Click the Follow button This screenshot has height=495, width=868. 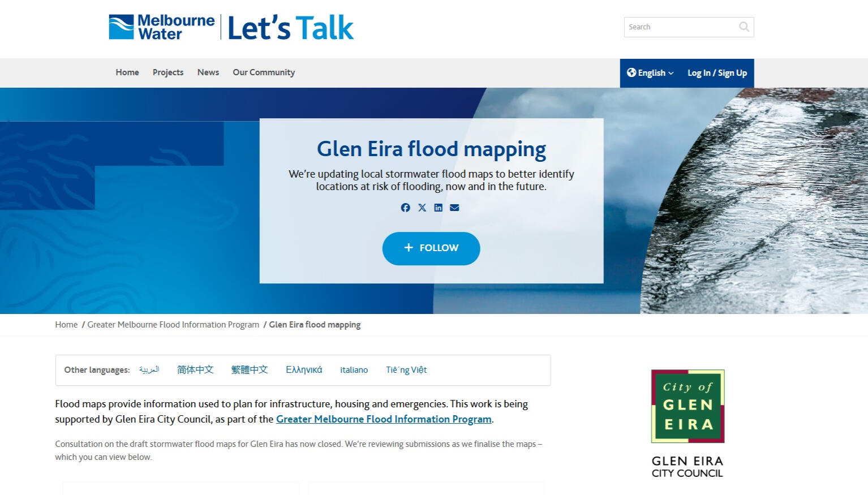[431, 248]
